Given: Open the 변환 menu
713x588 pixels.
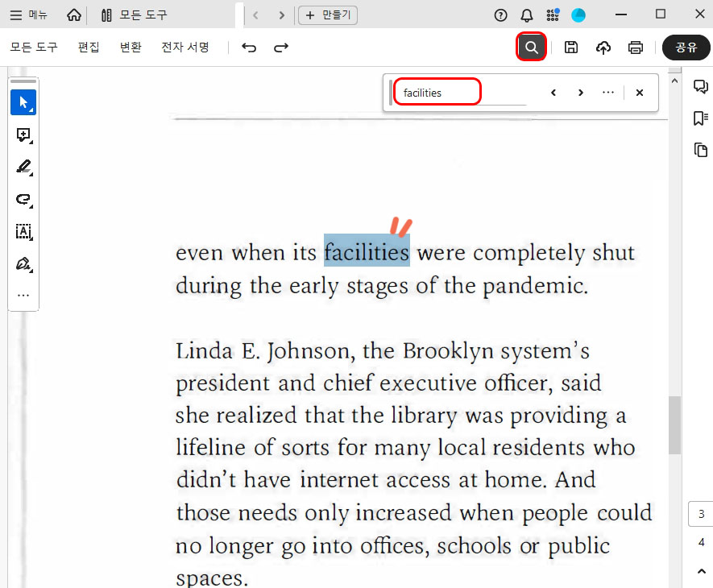Looking at the screenshot, I should pos(131,48).
